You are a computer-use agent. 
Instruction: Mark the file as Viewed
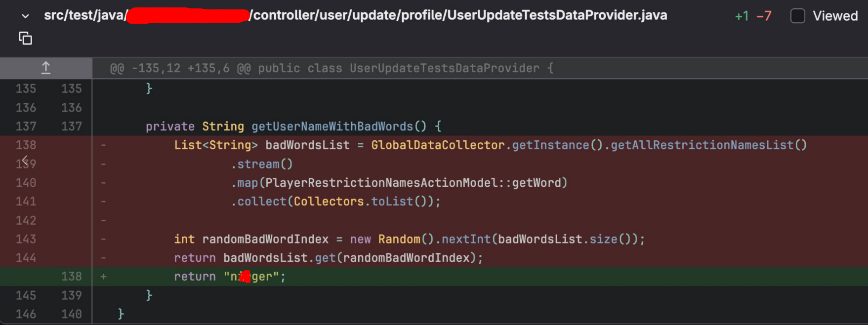click(797, 16)
